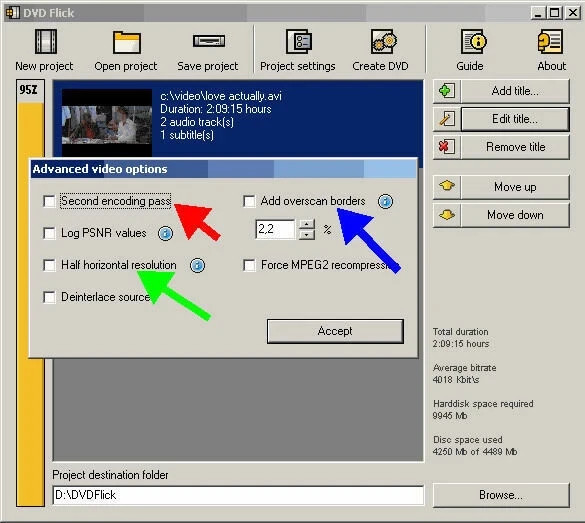Click the '1 subtitle(s)' line
Viewport: 585px width, 523px height.
187,135
